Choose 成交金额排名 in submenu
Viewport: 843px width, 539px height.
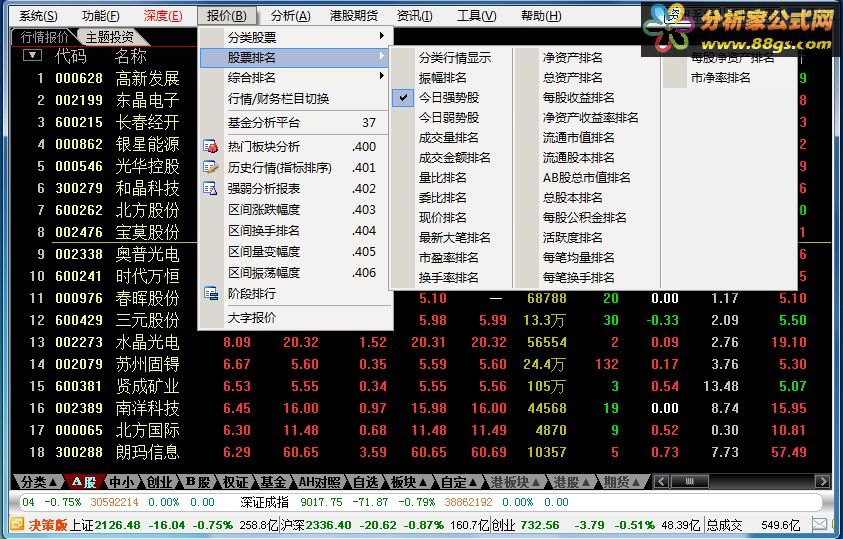(x=455, y=157)
